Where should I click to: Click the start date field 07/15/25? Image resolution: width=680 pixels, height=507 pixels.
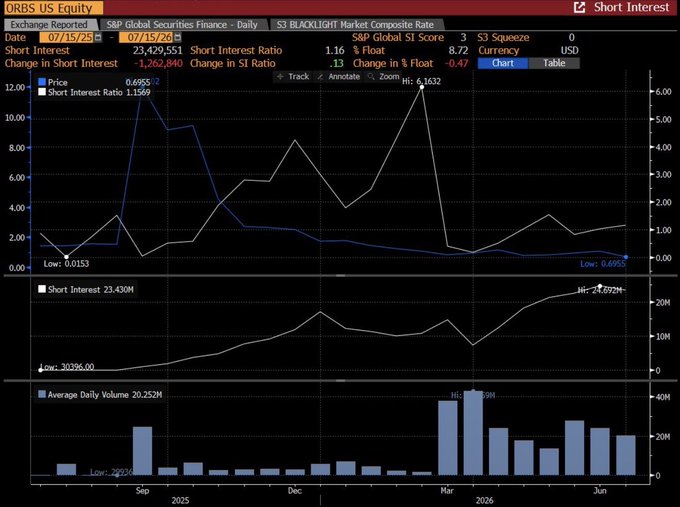(x=67, y=37)
